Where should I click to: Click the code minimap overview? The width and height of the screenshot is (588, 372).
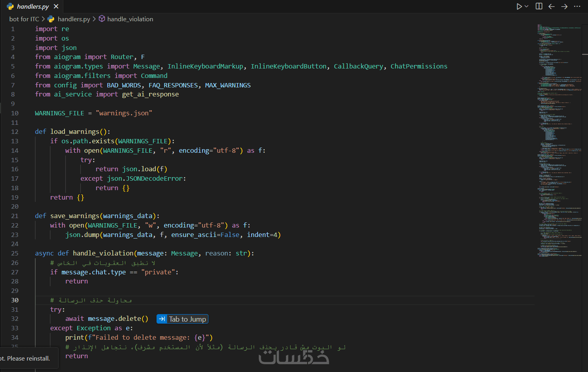point(559,141)
